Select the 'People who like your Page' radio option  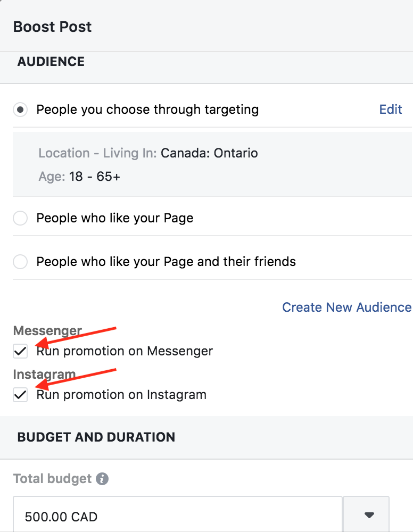tap(20, 218)
